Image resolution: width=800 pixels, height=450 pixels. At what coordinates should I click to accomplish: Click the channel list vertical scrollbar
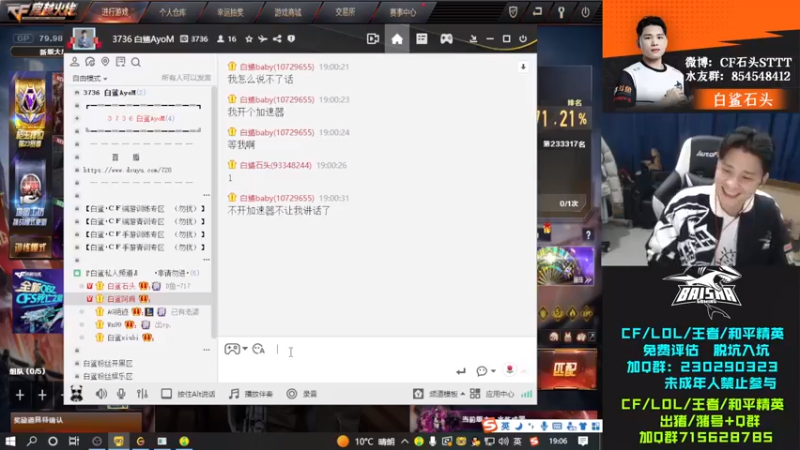[x=214, y=212]
